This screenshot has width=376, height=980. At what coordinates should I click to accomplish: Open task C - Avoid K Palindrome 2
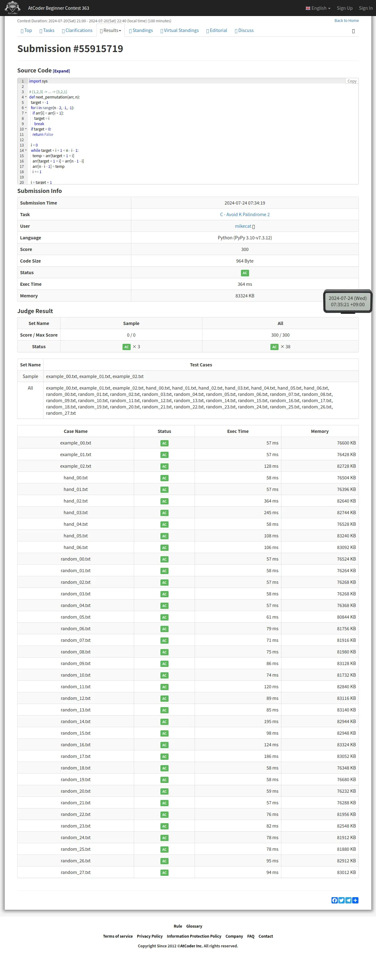tap(245, 215)
